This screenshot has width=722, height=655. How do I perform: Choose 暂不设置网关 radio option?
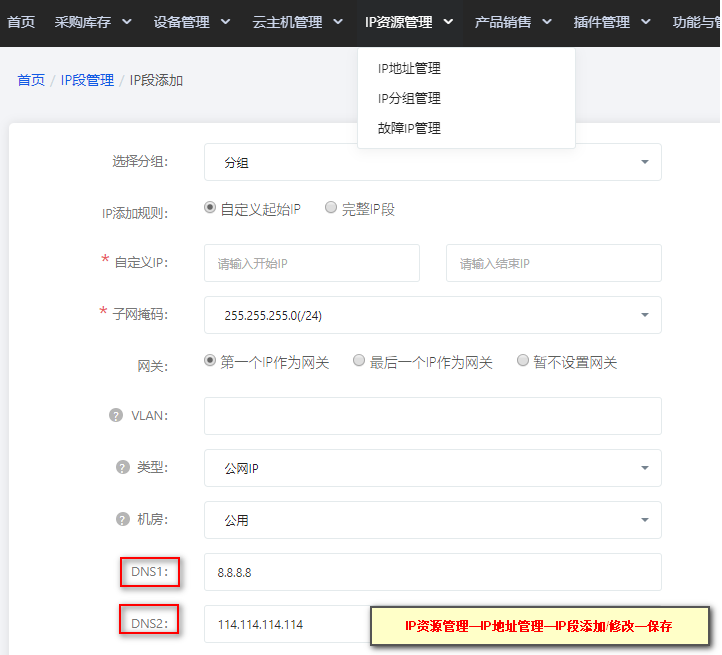pyautogui.click(x=523, y=360)
